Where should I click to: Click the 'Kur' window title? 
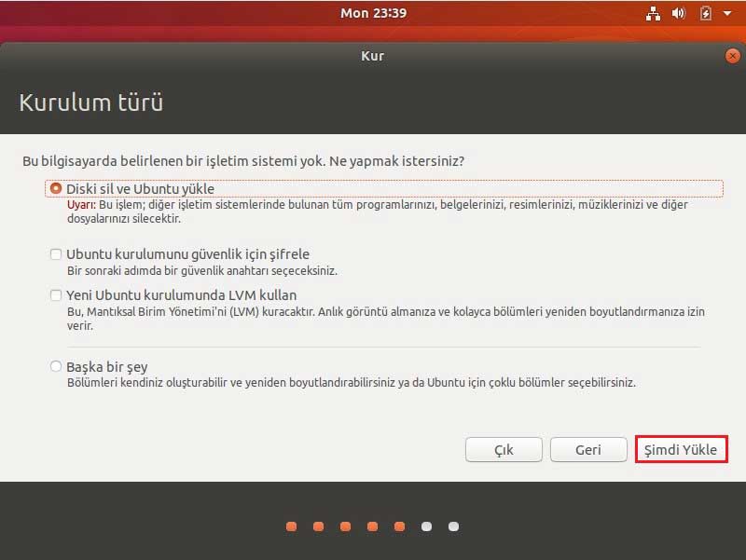pyautogui.click(x=372, y=56)
